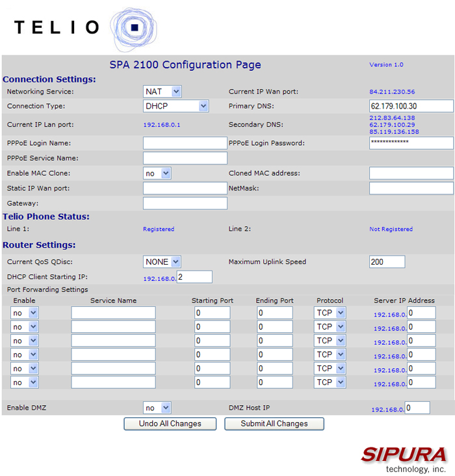Open the fifth row Protocol TCP dropdown
The image size is (455, 476).
point(330,369)
